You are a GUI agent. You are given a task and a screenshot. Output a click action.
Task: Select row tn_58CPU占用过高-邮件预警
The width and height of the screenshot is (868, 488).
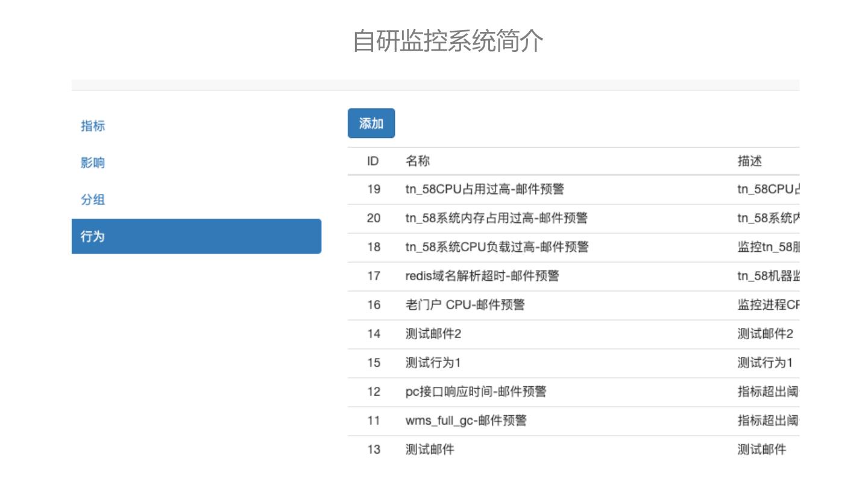(x=485, y=189)
